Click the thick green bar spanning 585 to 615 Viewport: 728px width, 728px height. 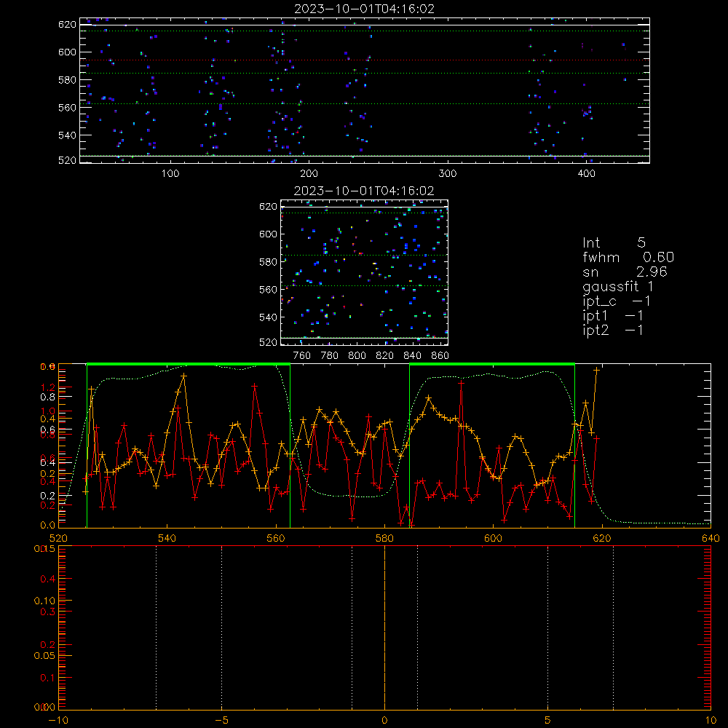[492, 365]
